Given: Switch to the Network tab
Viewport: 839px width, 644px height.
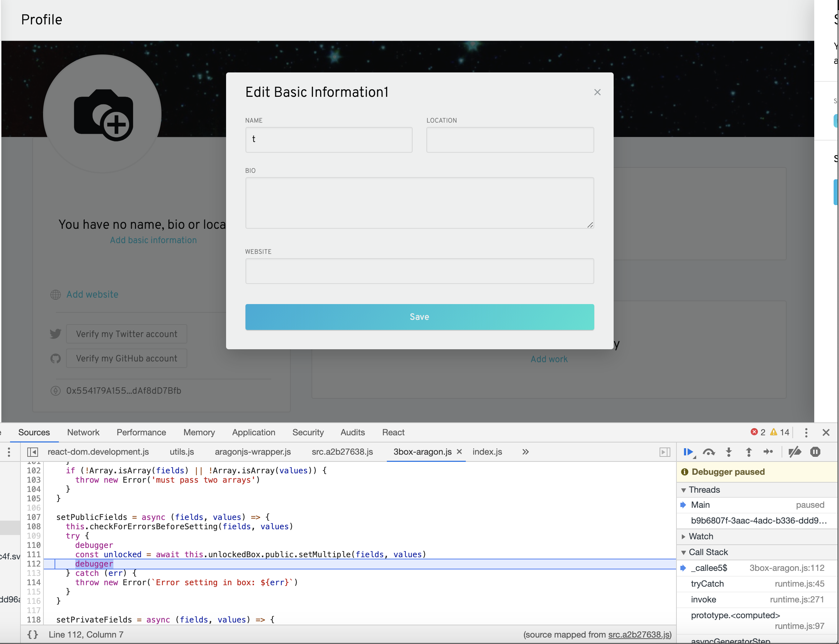Looking at the screenshot, I should coord(83,432).
